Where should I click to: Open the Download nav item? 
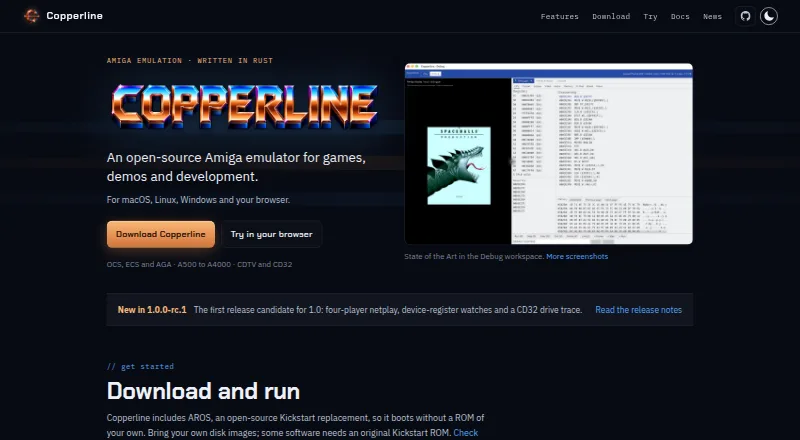tap(611, 16)
